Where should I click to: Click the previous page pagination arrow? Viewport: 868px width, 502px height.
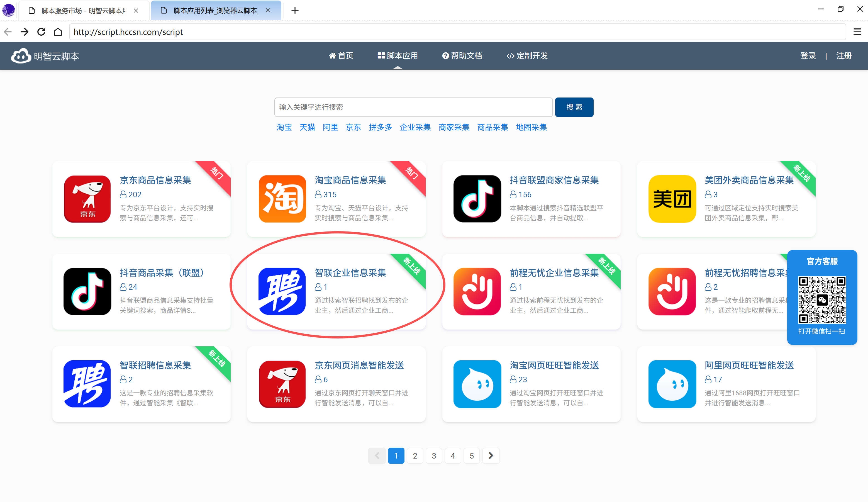point(377,455)
